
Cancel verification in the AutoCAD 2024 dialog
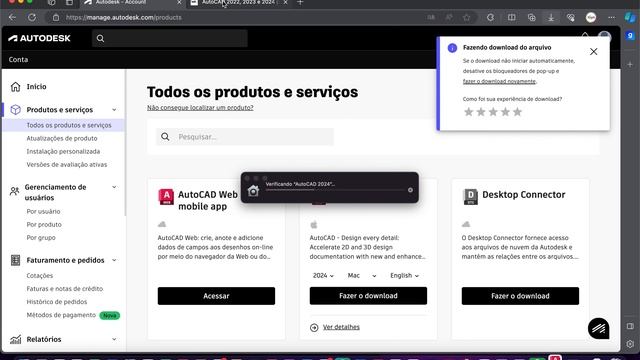click(410, 190)
